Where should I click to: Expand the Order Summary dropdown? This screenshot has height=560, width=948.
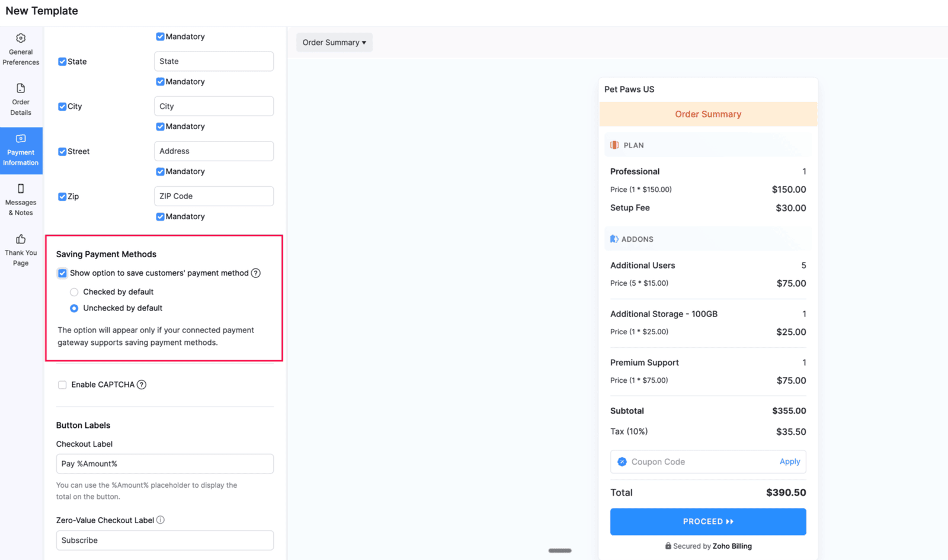point(334,43)
